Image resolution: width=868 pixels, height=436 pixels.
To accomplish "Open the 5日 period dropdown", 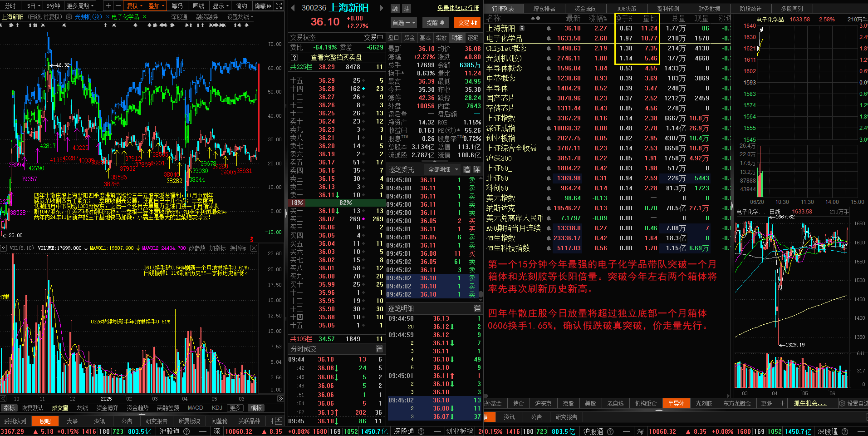I will point(34,6).
